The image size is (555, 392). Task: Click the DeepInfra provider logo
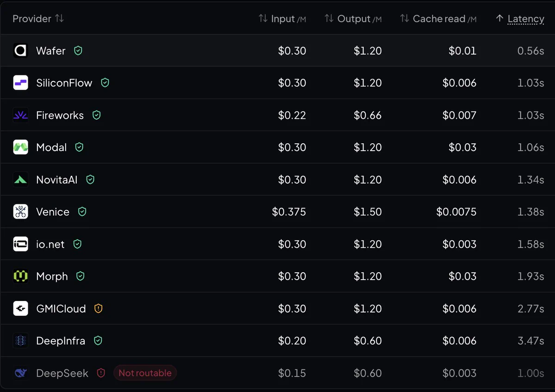pyautogui.click(x=20, y=341)
